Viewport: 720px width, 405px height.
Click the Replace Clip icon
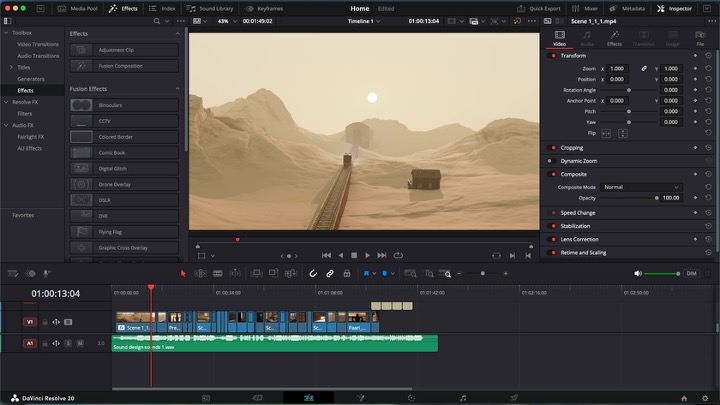291,273
